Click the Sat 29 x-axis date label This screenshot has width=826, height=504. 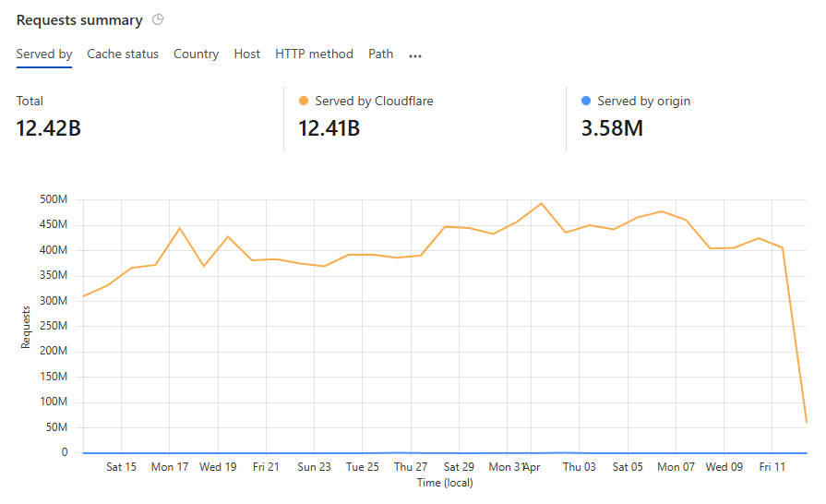pos(459,466)
